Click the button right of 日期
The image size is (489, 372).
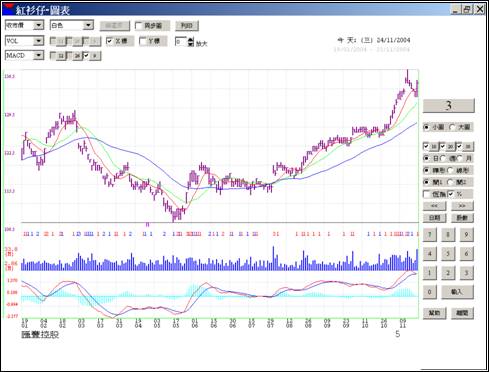(x=462, y=218)
